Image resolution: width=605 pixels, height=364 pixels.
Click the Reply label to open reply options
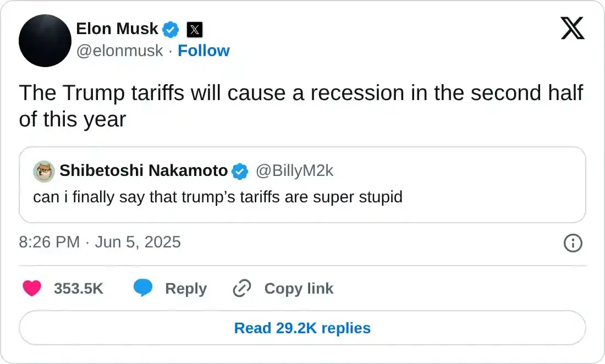[185, 288]
